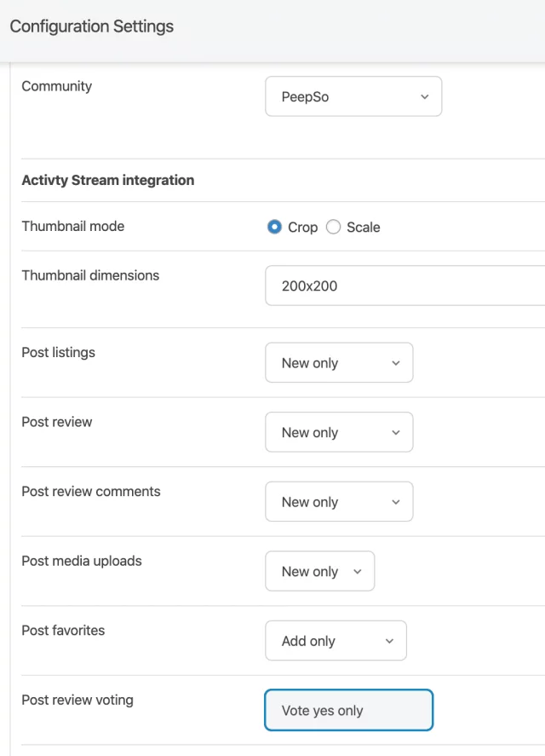Click the chevron arrow in the PeepSo dropdown
This screenshot has width=545, height=756.
click(x=425, y=97)
